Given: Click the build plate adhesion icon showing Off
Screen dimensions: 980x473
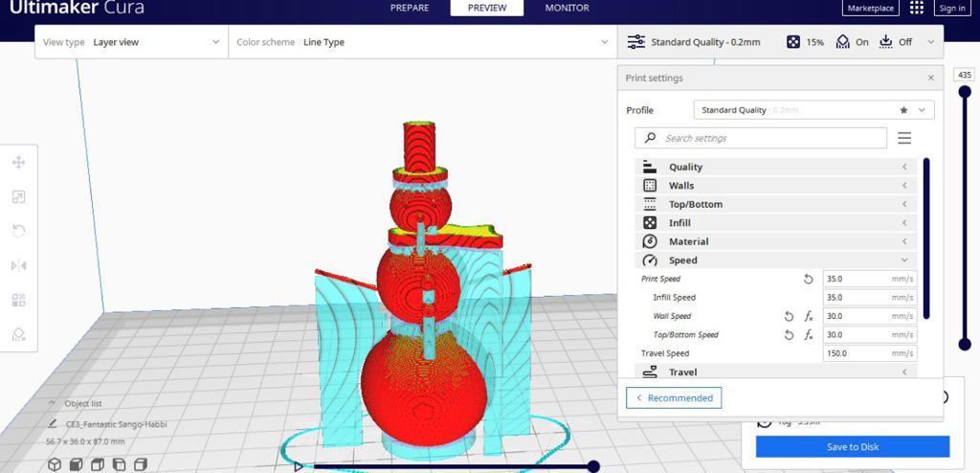Looking at the screenshot, I should [885, 42].
